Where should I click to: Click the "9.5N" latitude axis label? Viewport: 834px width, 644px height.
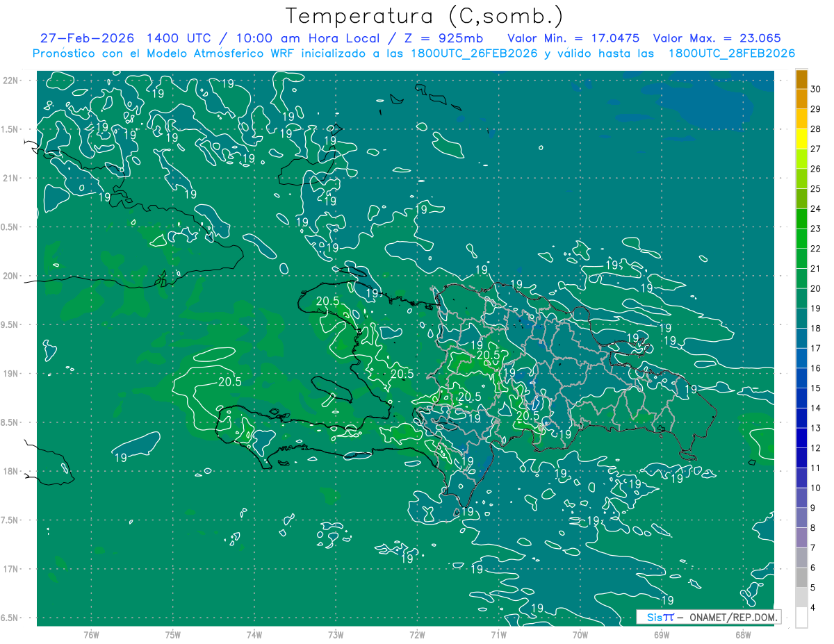point(10,324)
